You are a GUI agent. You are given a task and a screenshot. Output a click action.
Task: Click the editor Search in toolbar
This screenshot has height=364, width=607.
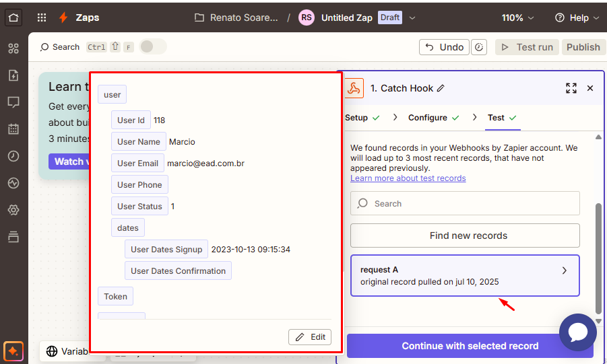pos(60,47)
